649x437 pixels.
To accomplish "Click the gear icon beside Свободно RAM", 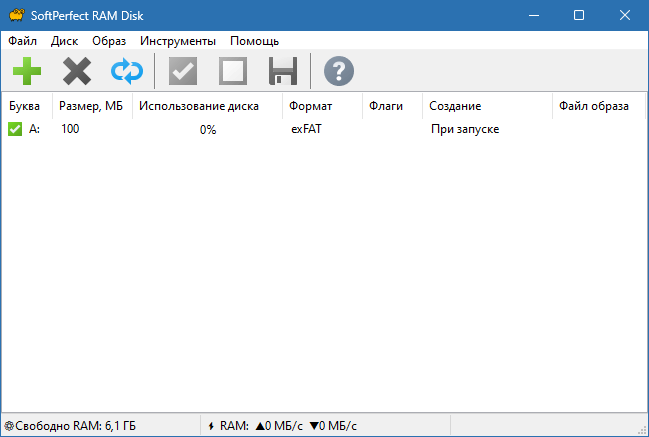I will tap(9, 425).
